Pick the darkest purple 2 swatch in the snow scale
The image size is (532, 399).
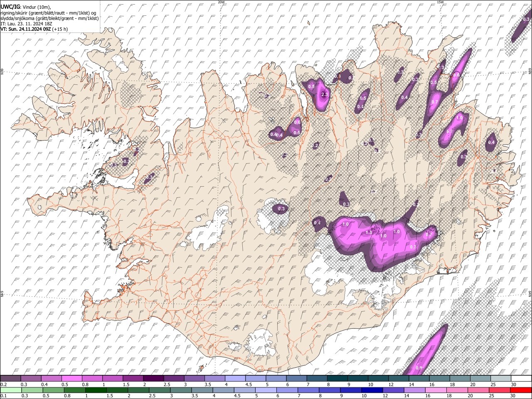pyautogui.click(x=153, y=379)
